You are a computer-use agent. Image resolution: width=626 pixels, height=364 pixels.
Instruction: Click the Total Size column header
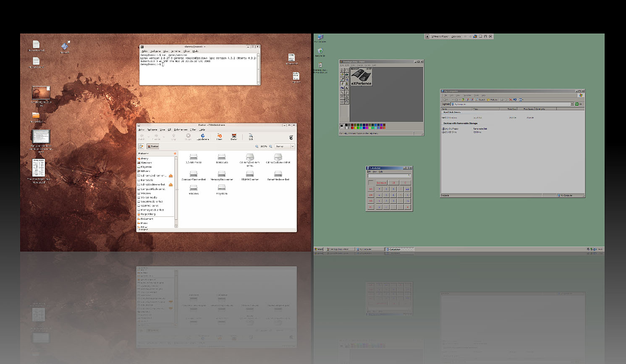[x=508, y=109]
